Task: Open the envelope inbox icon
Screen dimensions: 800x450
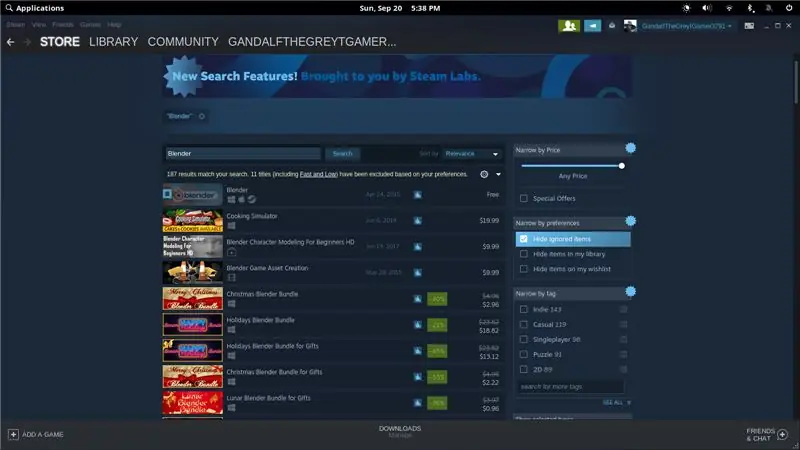Action: (612, 26)
